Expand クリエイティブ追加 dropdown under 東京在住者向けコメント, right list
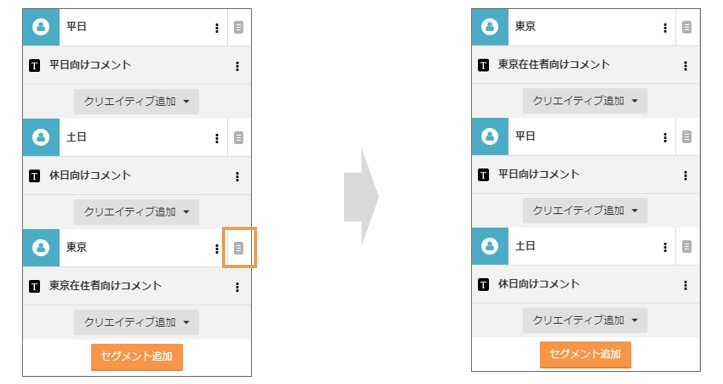Image resolution: width=723 pixels, height=384 pixels. [x=585, y=100]
